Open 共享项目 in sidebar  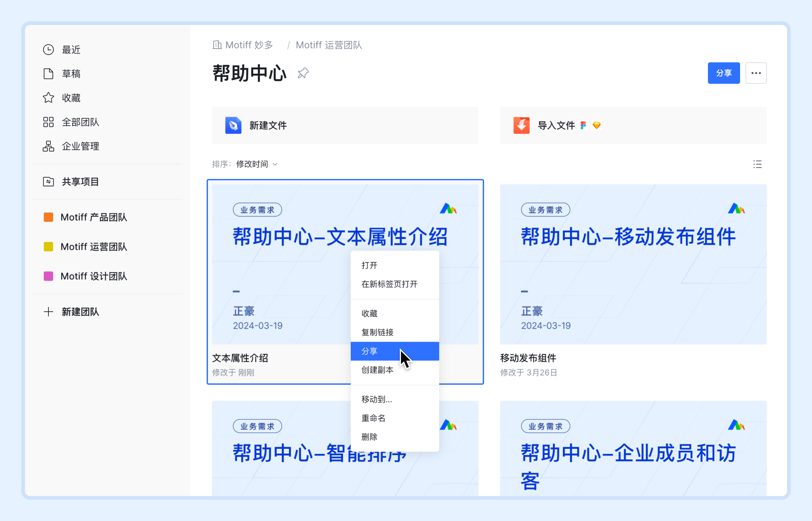(80, 182)
